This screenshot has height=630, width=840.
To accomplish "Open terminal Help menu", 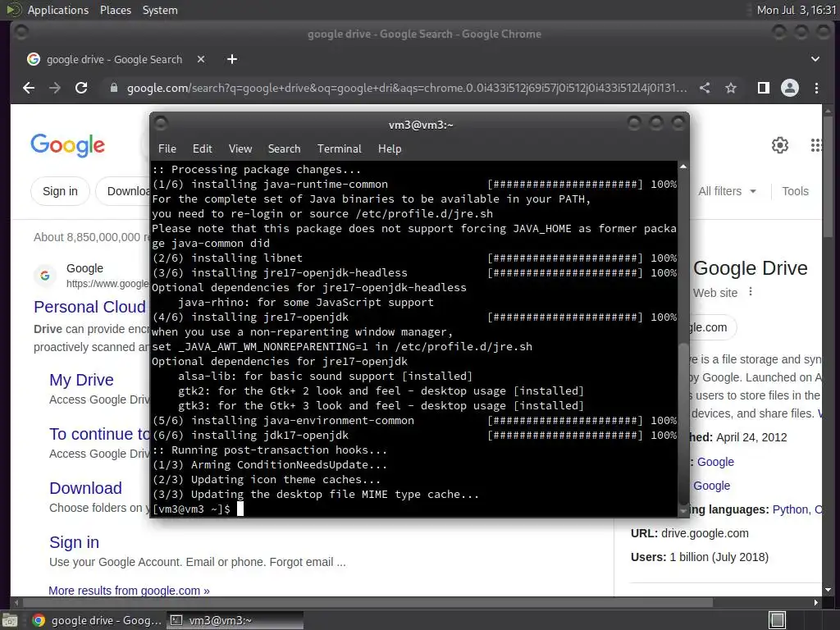I will tap(390, 149).
